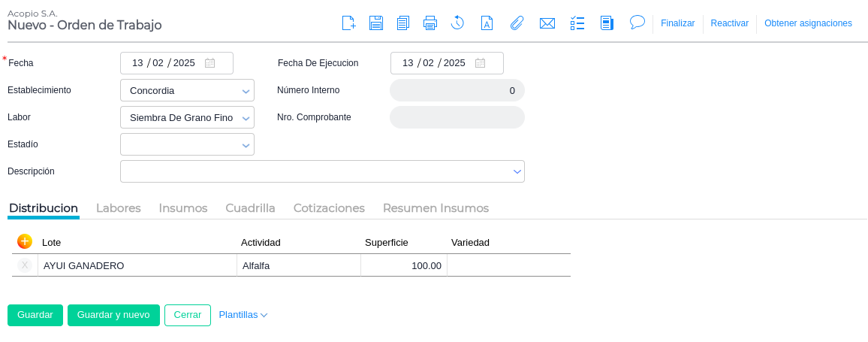Click the Descripción input field
Viewport: 868px width, 342px height.
tap(315, 171)
